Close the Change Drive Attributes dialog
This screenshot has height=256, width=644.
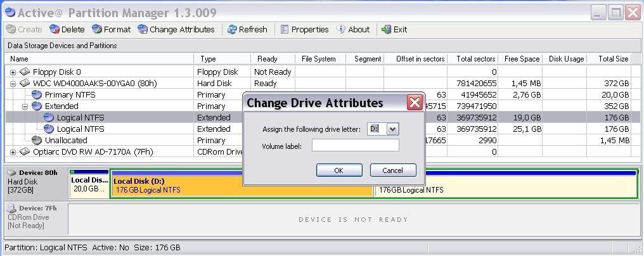(415, 102)
